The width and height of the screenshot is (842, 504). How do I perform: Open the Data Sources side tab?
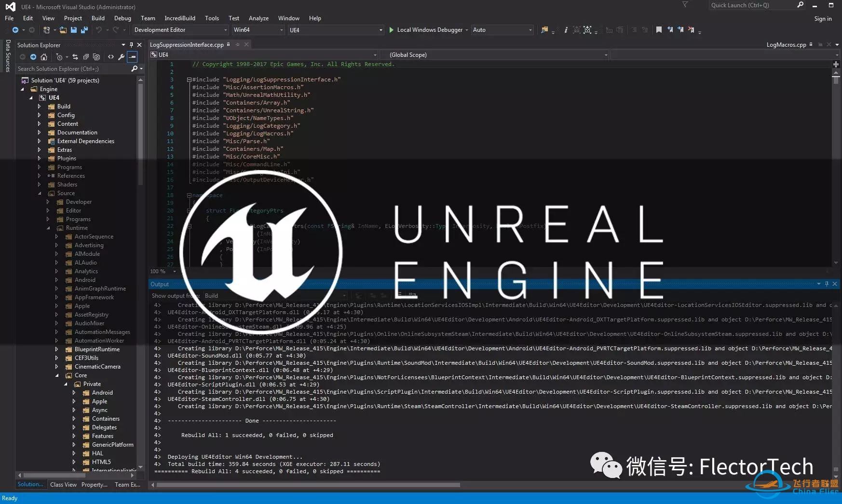point(8,56)
